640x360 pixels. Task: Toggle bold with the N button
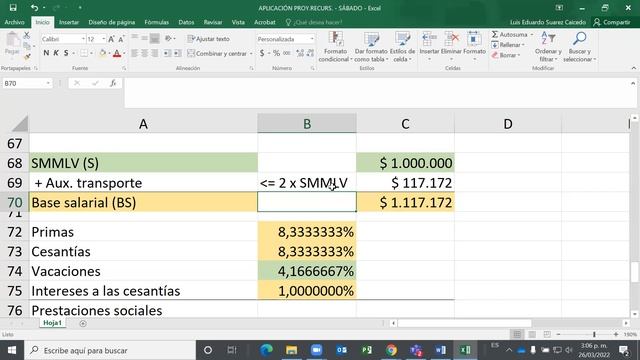pyautogui.click(x=46, y=53)
